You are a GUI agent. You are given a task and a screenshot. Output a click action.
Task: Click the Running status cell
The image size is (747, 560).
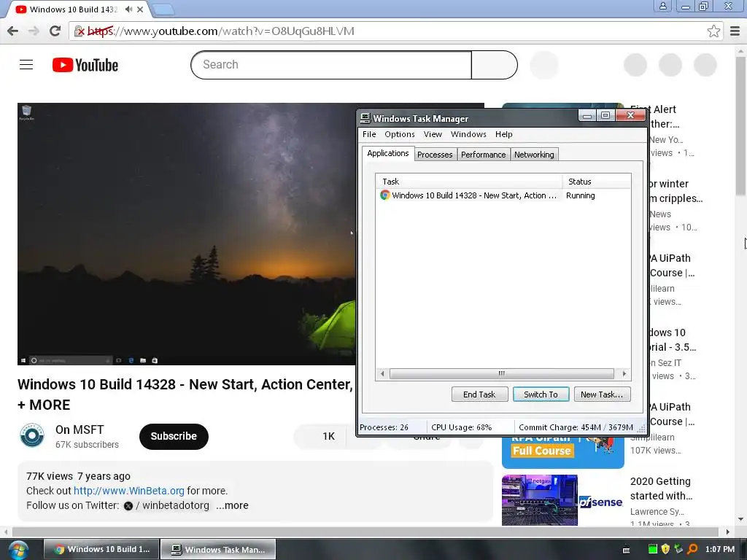(580, 195)
